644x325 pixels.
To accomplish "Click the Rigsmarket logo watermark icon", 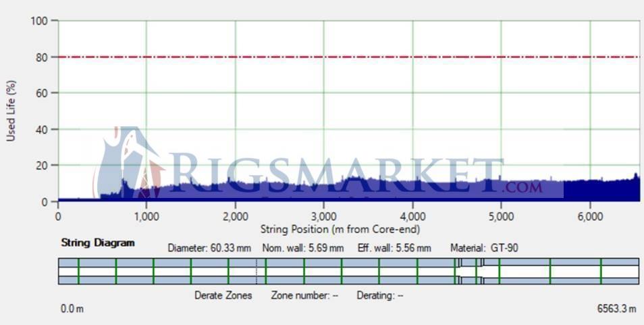I will (128, 162).
